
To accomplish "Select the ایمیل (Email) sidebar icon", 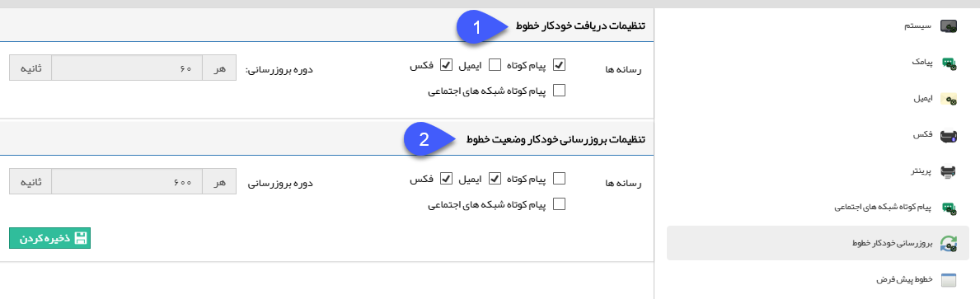I will coord(949,99).
